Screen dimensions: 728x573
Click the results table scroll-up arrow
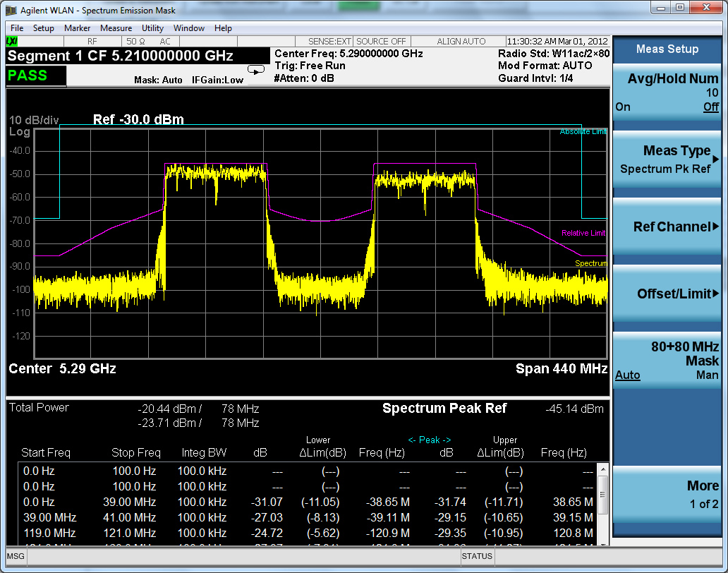coord(602,469)
